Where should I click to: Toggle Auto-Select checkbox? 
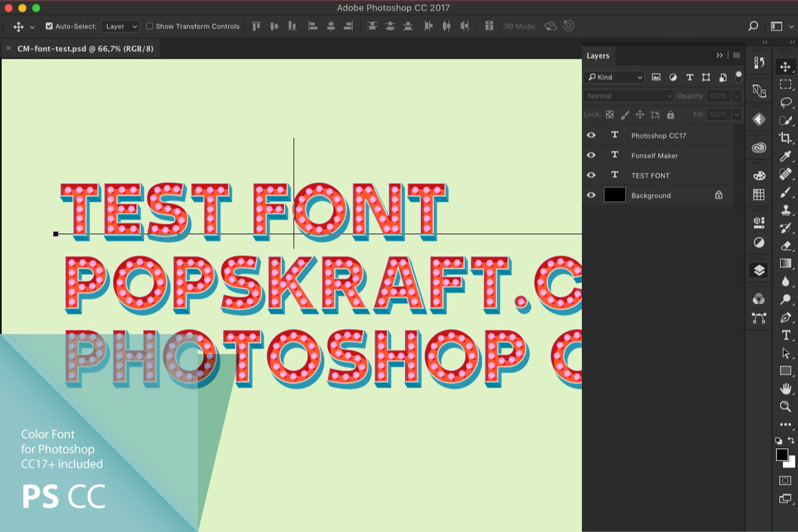[x=49, y=27]
